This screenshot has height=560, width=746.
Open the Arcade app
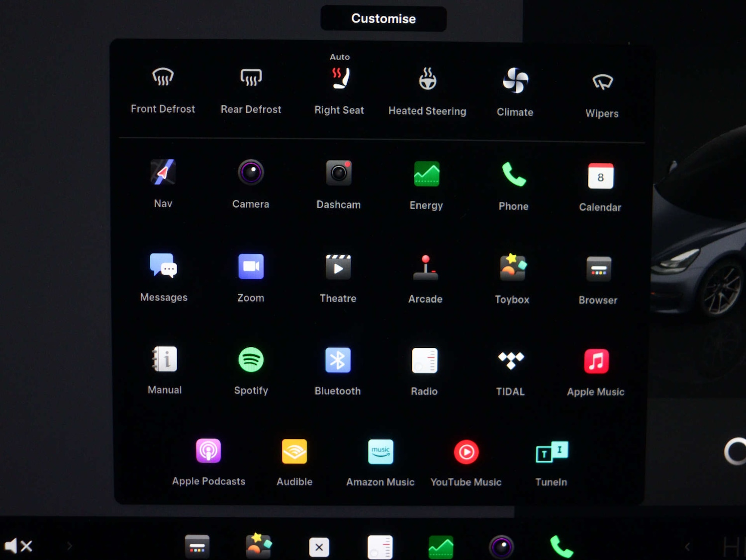(425, 268)
